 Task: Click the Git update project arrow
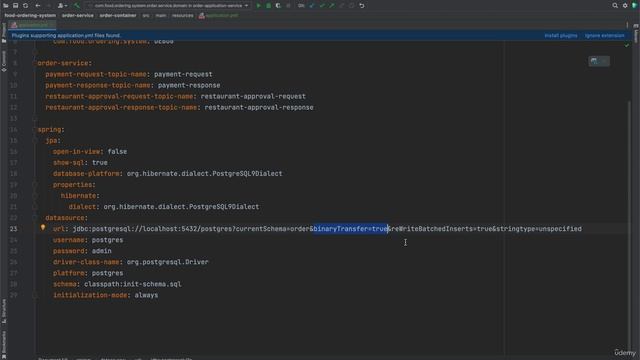point(312,6)
